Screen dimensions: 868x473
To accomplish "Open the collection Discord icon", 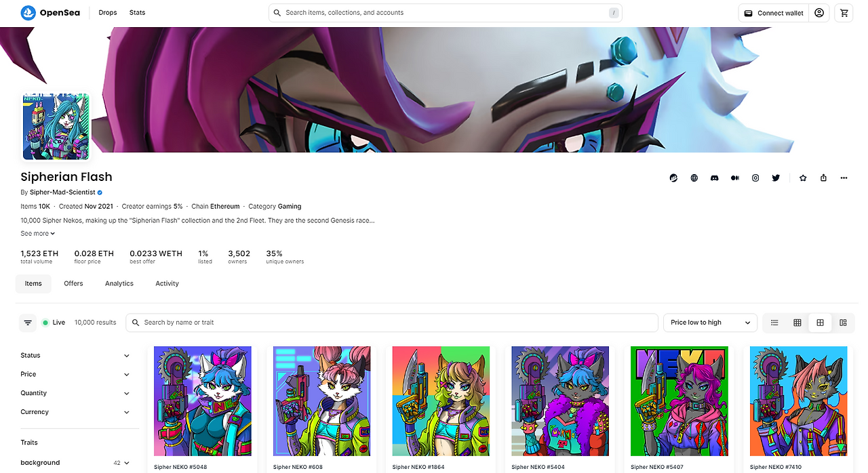I will [x=715, y=178].
